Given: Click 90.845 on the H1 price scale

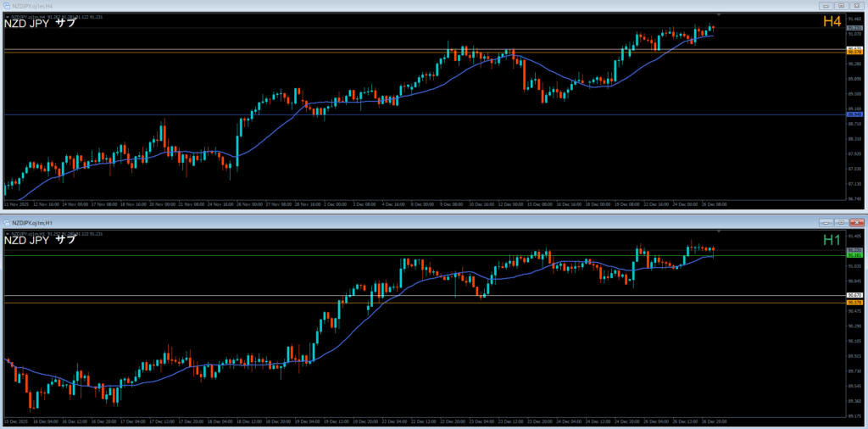Looking at the screenshot, I should (x=854, y=281).
